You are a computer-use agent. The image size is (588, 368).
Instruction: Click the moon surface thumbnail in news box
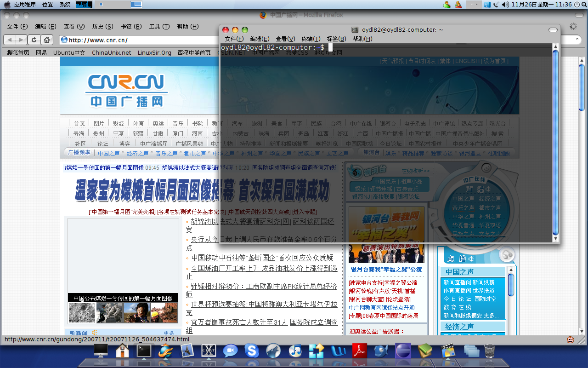point(82,312)
